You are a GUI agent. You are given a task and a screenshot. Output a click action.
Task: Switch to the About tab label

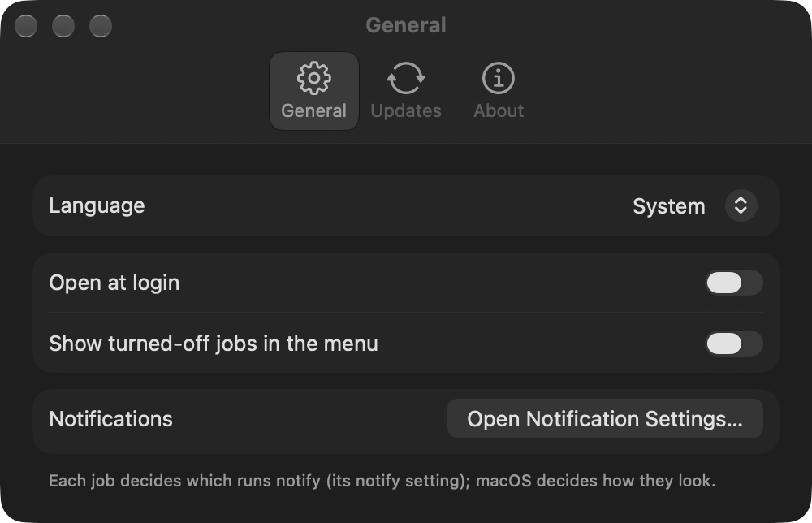pyautogui.click(x=499, y=110)
